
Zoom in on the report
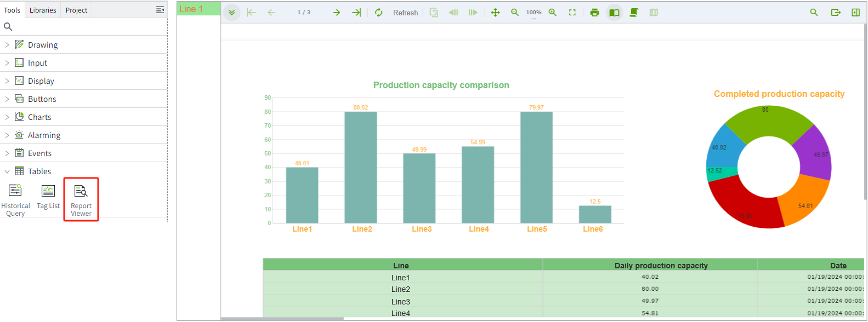[553, 13]
